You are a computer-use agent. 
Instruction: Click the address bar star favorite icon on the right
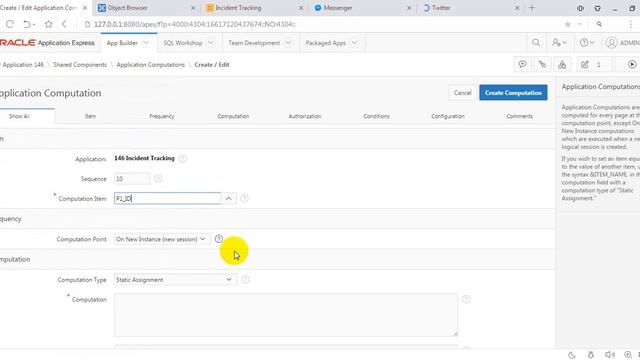567,24
